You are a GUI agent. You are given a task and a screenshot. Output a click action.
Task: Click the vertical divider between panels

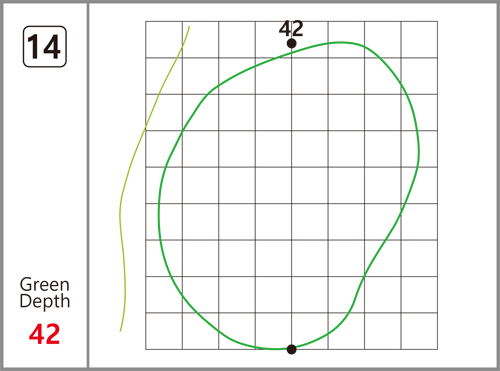coord(88,185)
